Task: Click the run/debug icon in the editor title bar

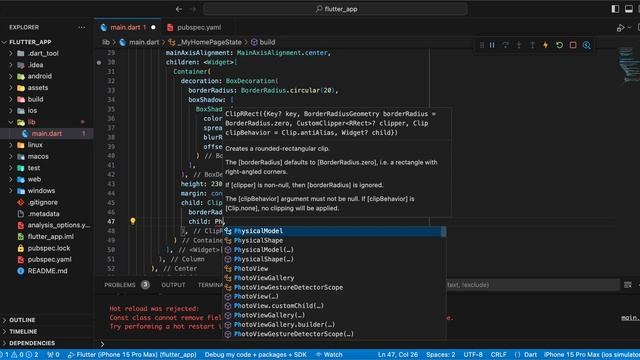Action: click(621, 28)
